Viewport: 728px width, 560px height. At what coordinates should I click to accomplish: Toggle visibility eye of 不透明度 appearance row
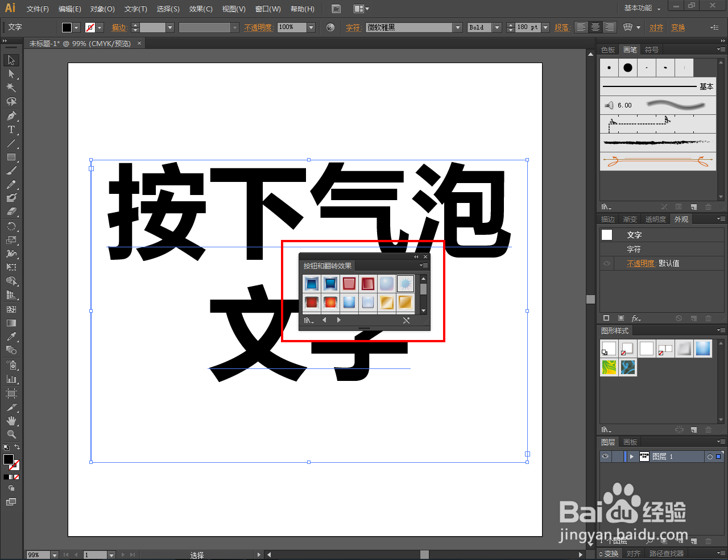[x=607, y=263]
